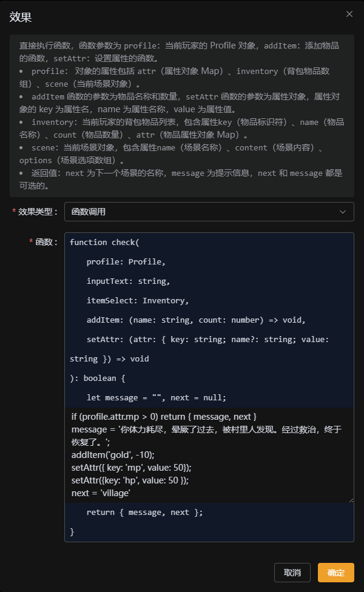Click the X to close the 效果 dialog
Viewport: 364px width, 592px height.
tap(349, 14)
